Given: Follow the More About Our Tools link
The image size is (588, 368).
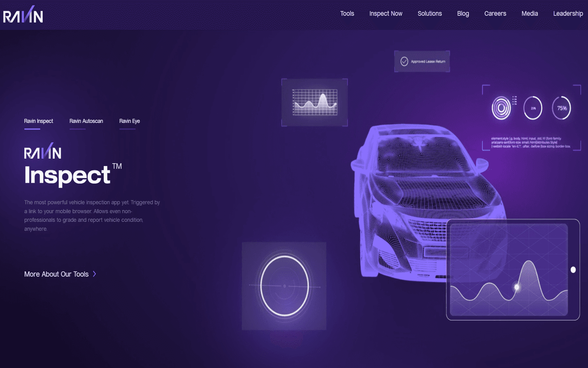Looking at the screenshot, I should (x=57, y=274).
